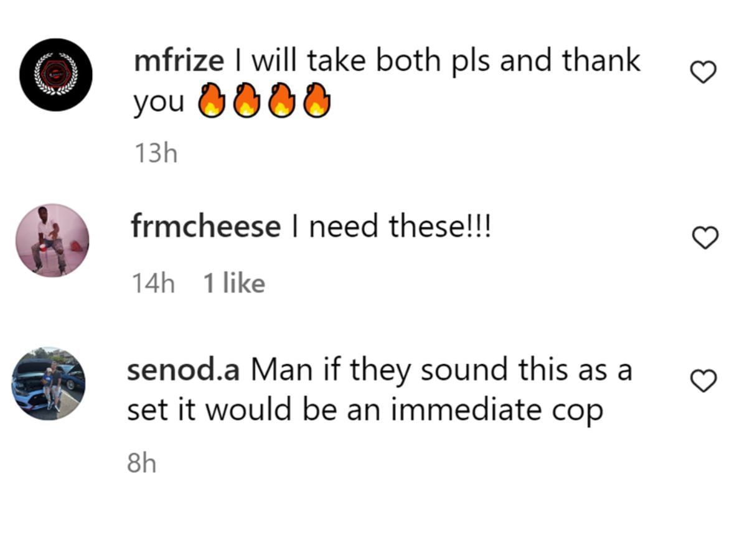
Task: Like the comment by mfrize
Action: click(x=704, y=73)
